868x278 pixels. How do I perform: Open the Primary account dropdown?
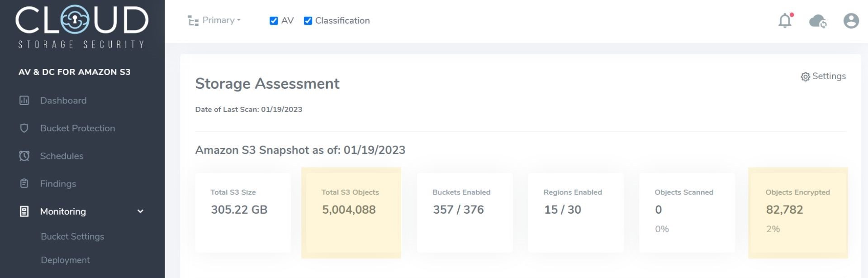point(221,20)
